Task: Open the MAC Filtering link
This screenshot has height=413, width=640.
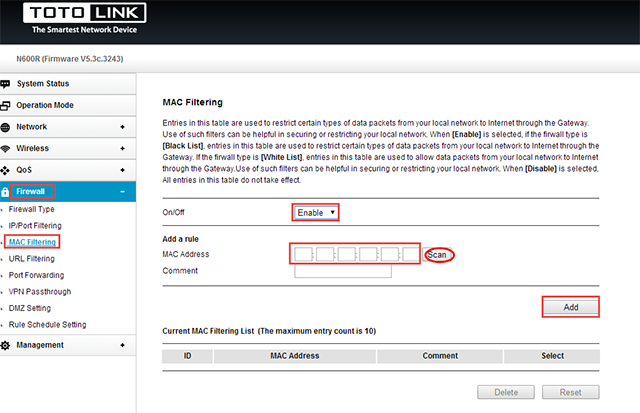Action: click(32, 242)
